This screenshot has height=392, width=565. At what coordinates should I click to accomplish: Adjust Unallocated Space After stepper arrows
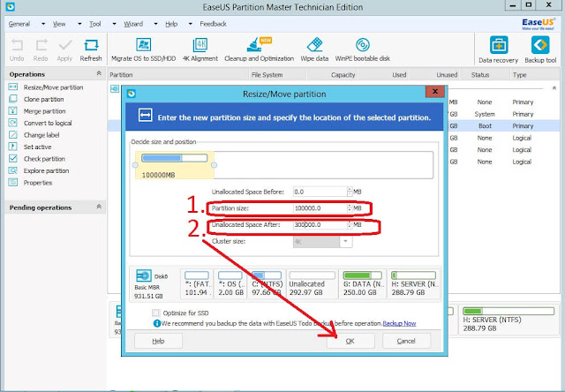[350, 224]
